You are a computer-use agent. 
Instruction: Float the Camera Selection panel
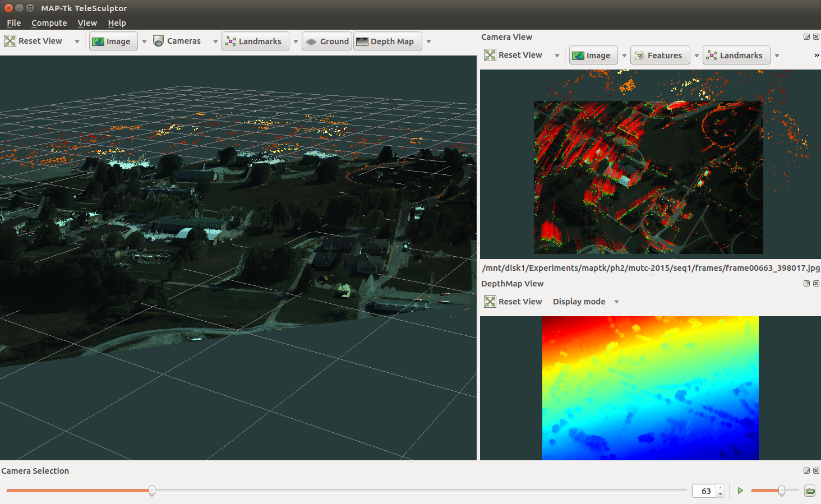[x=806, y=471]
